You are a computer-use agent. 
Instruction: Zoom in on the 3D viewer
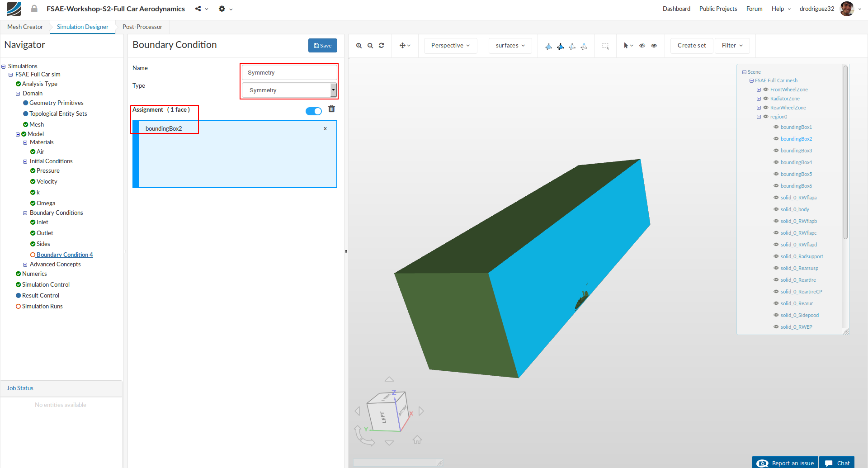point(359,46)
